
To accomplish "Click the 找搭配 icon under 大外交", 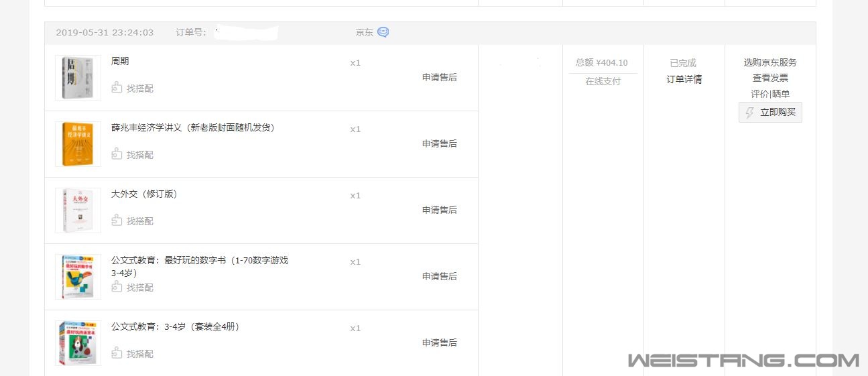I will pos(117,221).
